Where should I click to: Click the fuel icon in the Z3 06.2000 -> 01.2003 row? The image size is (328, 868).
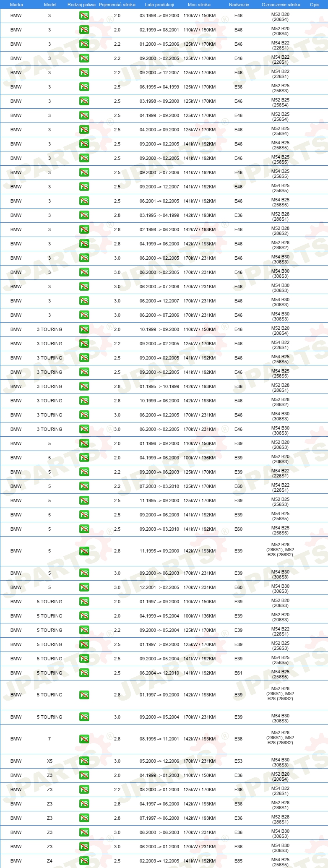[x=84, y=847]
